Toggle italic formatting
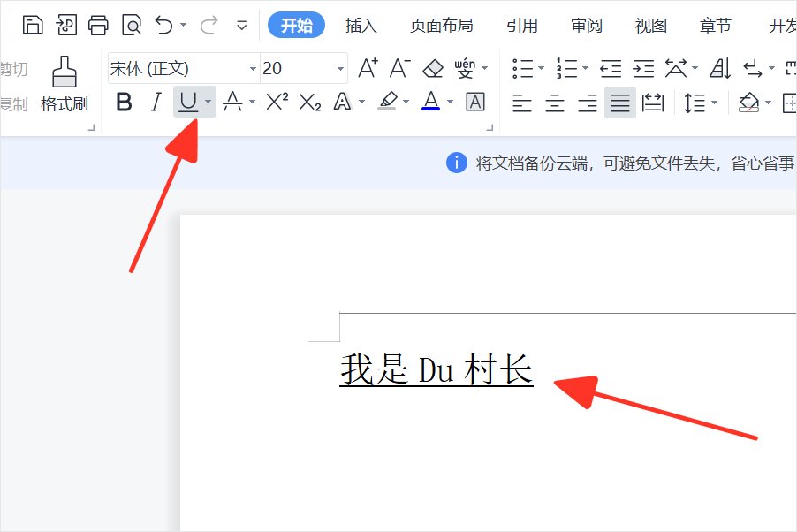The height and width of the screenshot is (532, 797). click(156, 102)
